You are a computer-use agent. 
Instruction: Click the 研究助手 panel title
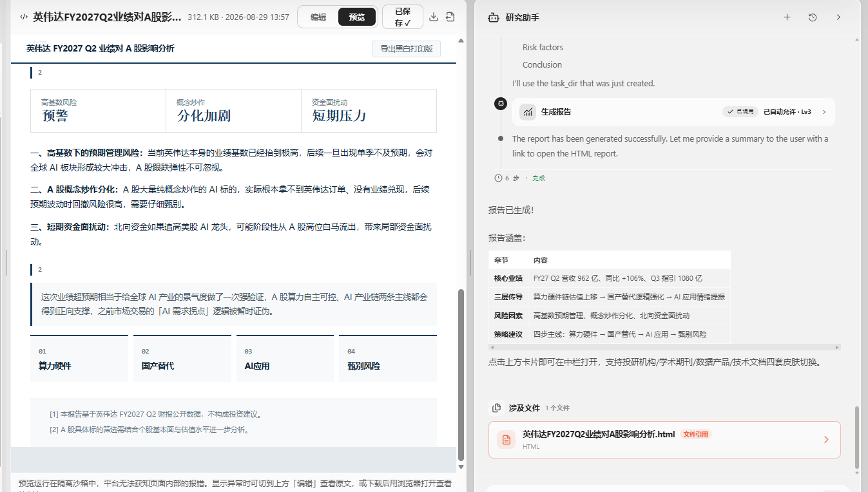click(x=523, y=17)
